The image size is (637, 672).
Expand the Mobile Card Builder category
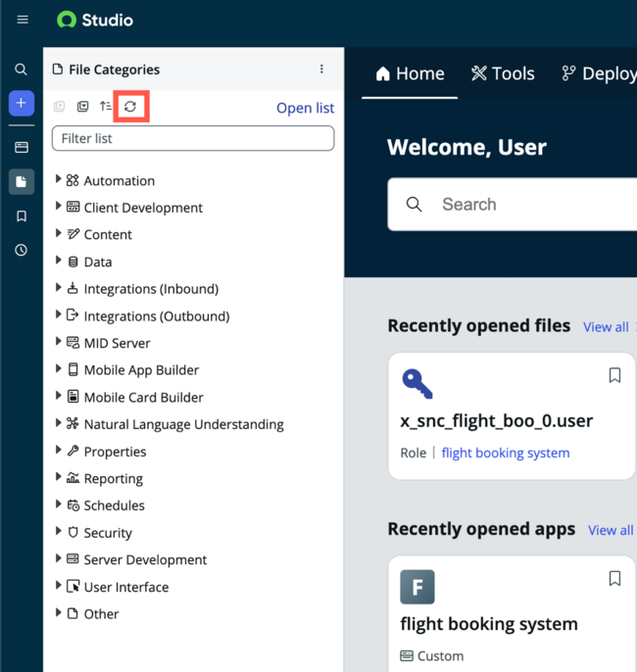click(x=58, y=396)
